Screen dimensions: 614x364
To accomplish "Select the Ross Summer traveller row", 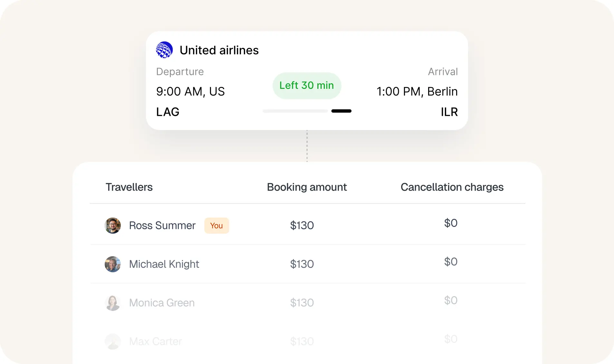I will 306,225.
